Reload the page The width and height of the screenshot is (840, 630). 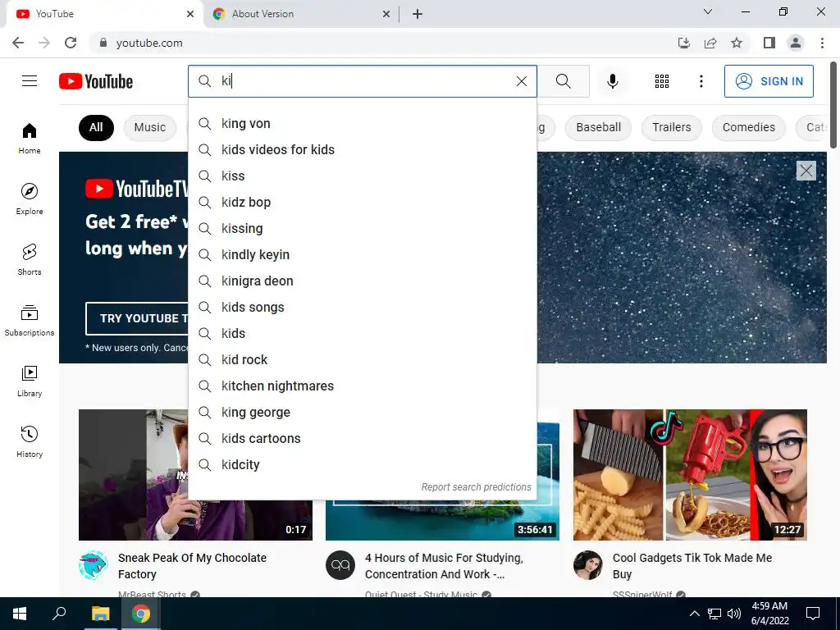click(71, 43)
